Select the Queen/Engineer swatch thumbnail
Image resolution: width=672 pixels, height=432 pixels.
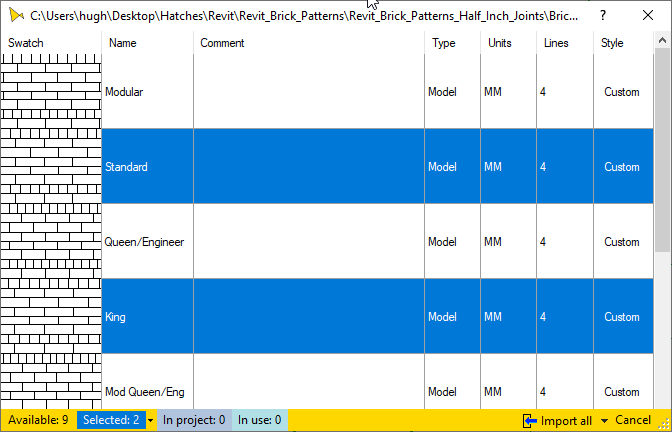pos(51,241)
